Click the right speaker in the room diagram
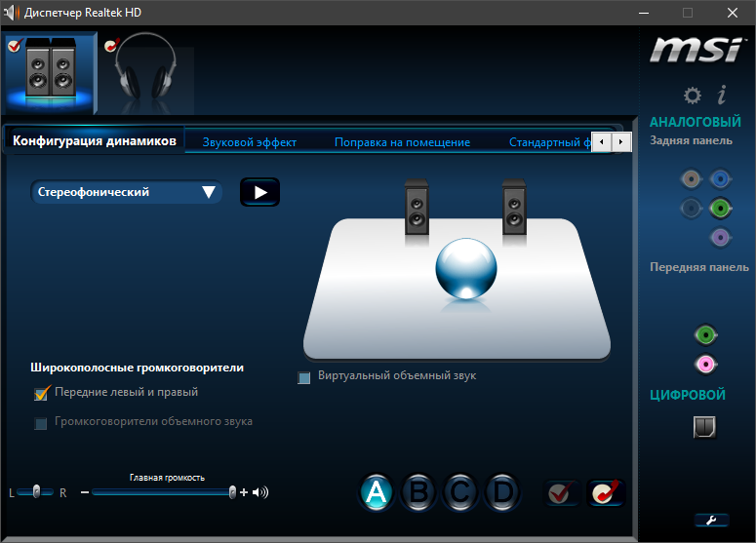 (514, 208)
